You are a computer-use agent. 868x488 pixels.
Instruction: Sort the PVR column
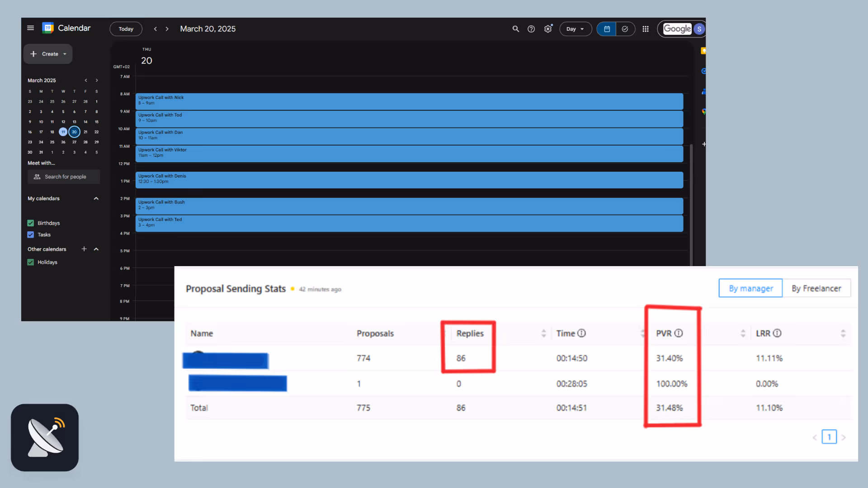tap(743, 333)
